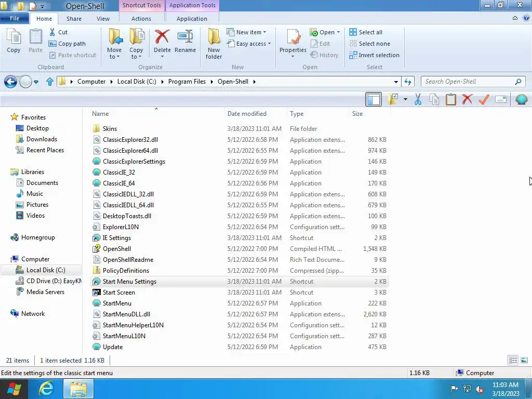Image resolution: width=532 pixels, height=399 pixels.
Task: Launch Internet Explorer from taskbar
Action: click(x=46, y=389)
